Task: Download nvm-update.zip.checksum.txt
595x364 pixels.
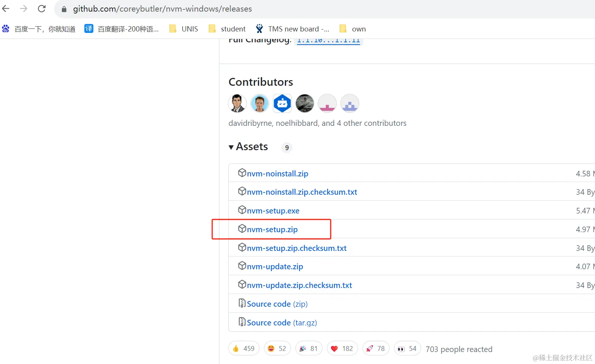Action: (x=299, y=285)
